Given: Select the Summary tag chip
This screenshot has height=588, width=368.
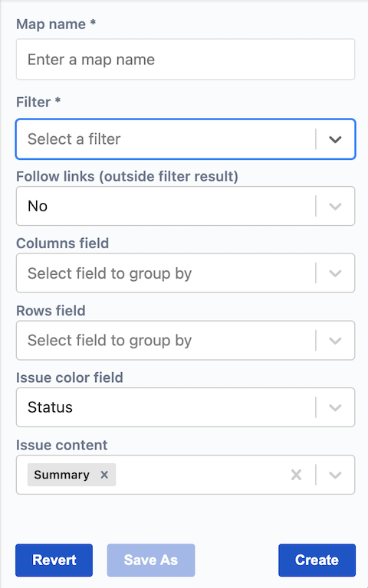Looking at the screenshot, I should pos(62,475).
